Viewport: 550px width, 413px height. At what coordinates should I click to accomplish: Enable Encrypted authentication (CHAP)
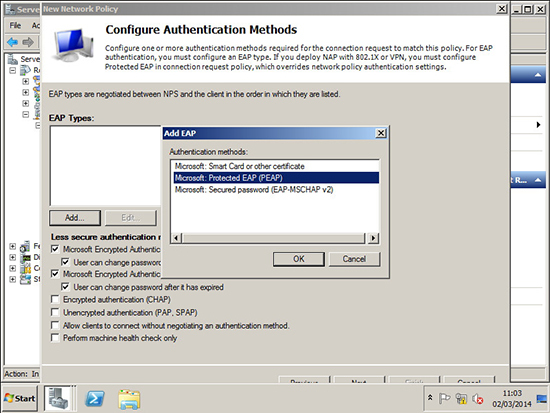pos(55,299)
